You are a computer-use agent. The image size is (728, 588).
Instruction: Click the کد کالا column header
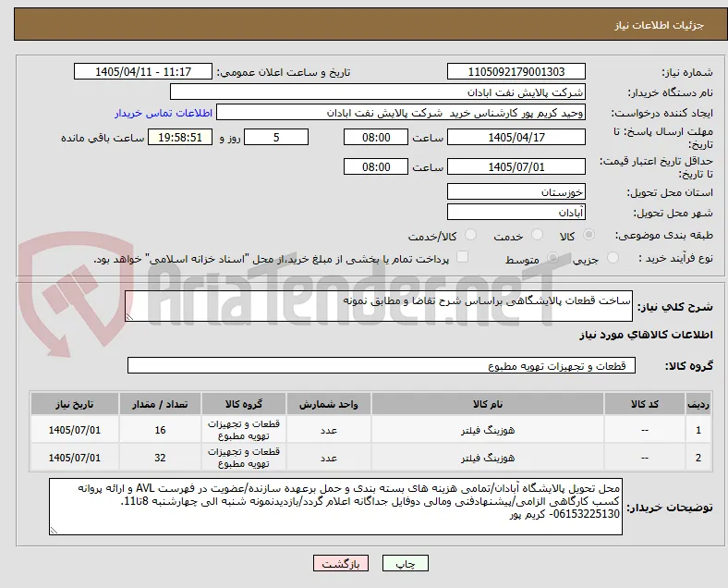coord(645,404)
